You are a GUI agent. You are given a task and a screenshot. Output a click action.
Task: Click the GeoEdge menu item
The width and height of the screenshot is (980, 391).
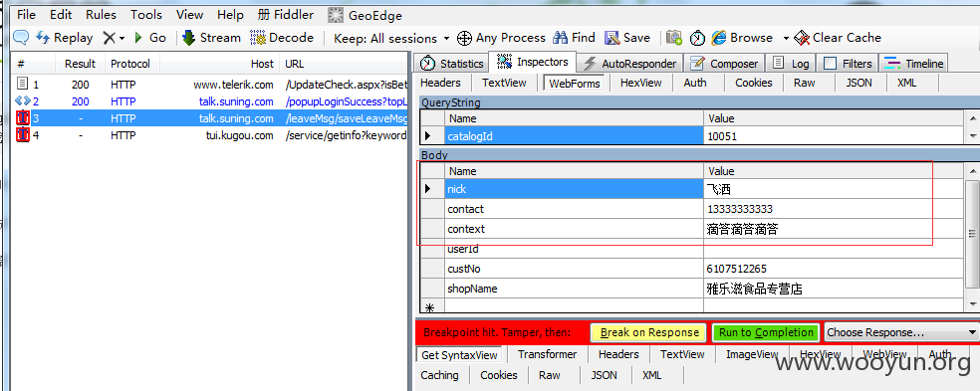pyautogui.click(x=365, y=15)
